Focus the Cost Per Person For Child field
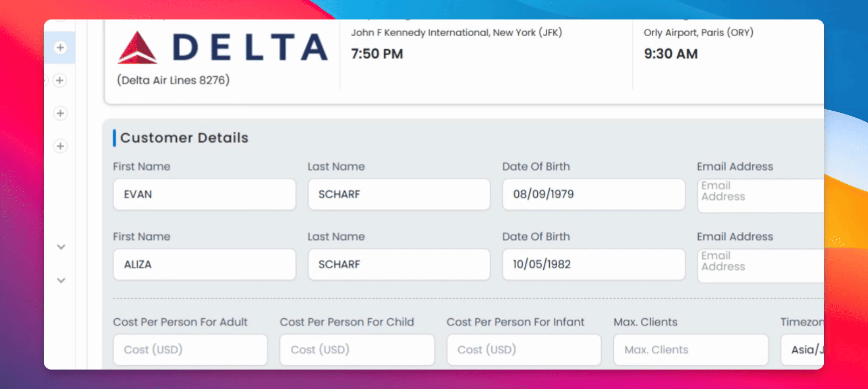The height and width of the screenshot is (389, 868). click(x=357, y=350)
